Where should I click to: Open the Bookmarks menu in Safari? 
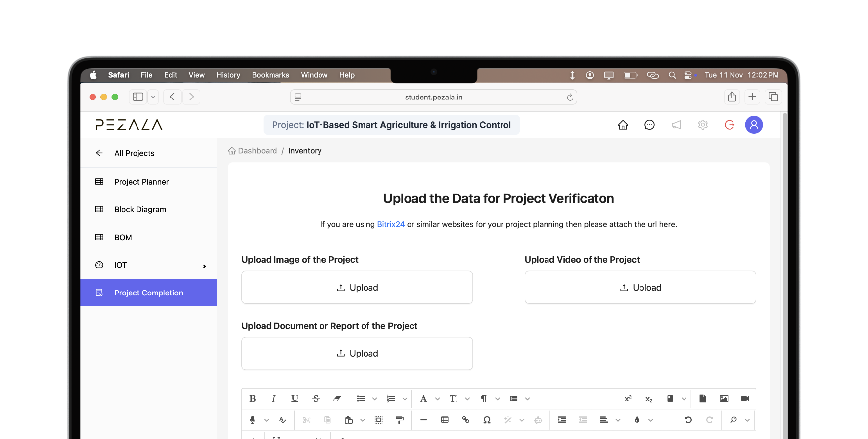pyautogui.click(x=270, y=75)
